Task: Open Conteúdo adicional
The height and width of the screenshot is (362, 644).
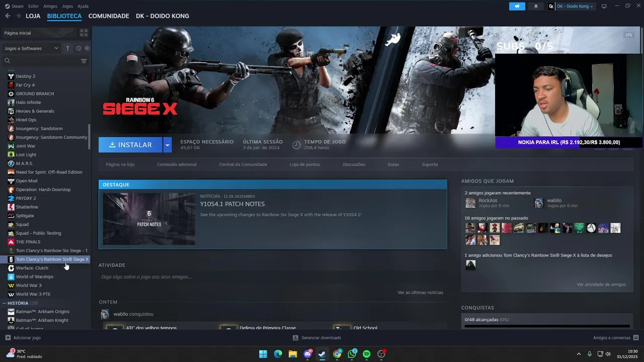Action: (177, 164)
